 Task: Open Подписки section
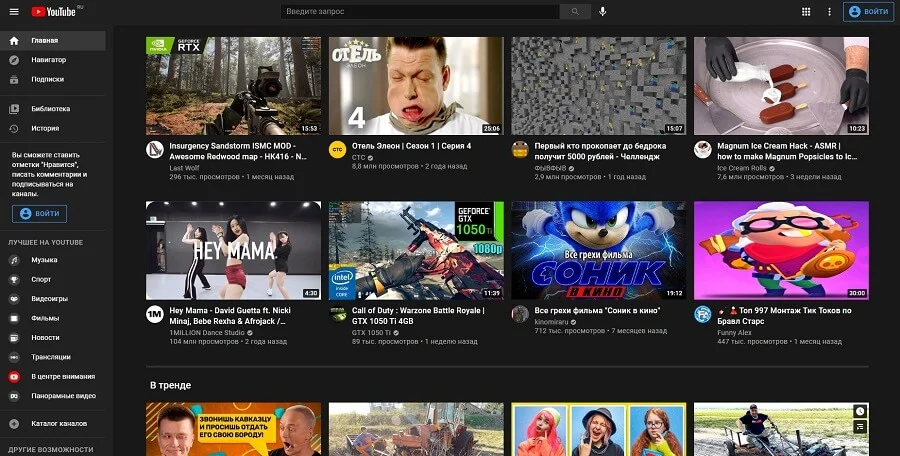[x=47, y=79]
